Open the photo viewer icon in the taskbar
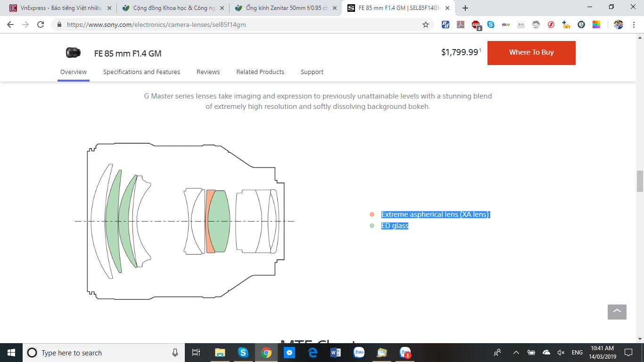Screen dimensions: 644x362 tap(382, 353)
